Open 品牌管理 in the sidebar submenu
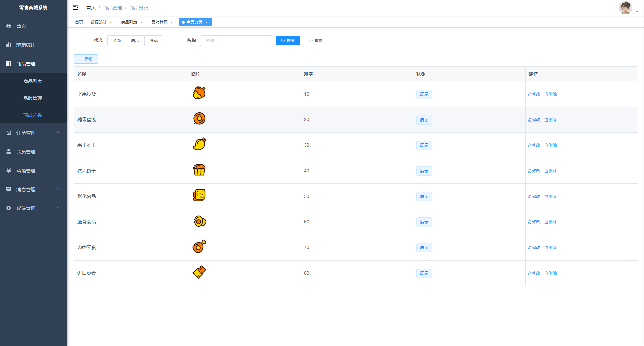 33,98
